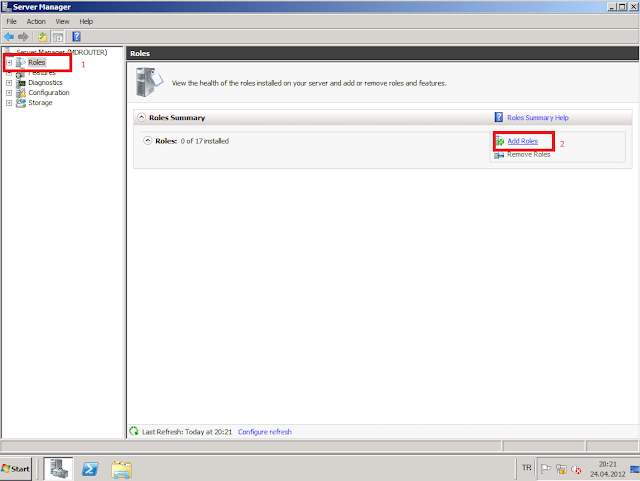
Task: Open the Action menu
Action: tap(36, 21)
